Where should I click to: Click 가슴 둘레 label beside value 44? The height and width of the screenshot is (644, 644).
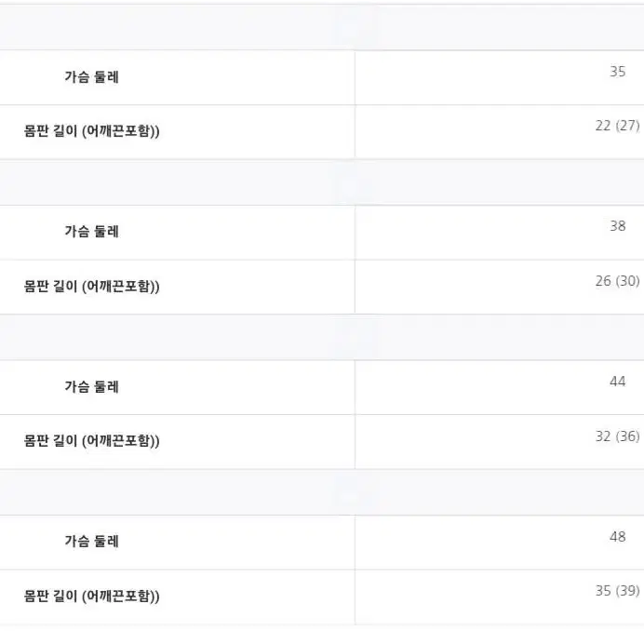[x=91, y=386]
